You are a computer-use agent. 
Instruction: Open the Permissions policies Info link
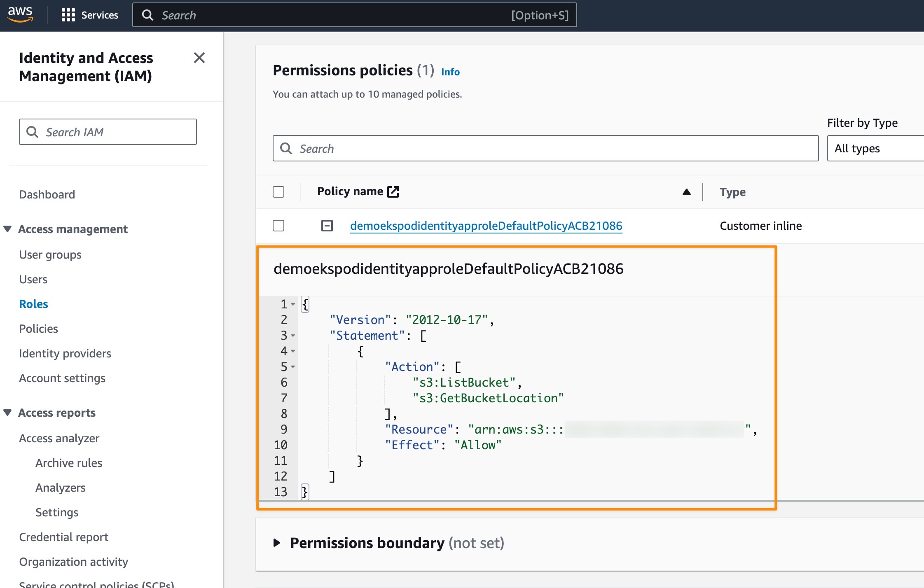[x=450, y=72]
